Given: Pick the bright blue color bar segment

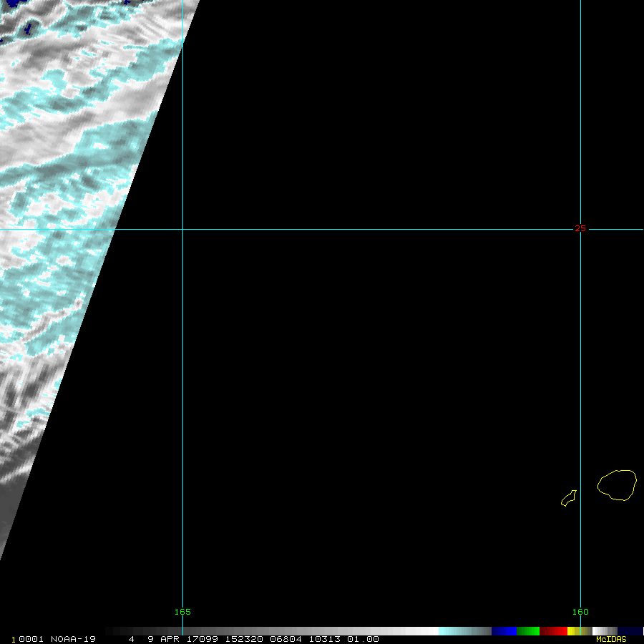Looking at the screenshot, I should coord(504,631).
